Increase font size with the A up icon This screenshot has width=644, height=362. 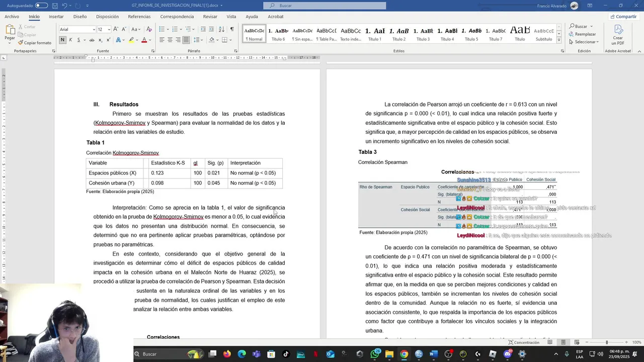[x=116, y=29]
